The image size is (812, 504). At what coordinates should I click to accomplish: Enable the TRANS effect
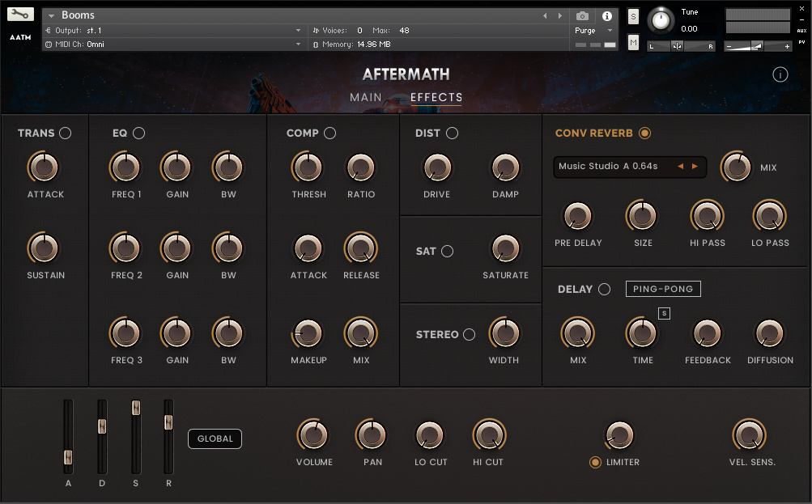[65, 133]
